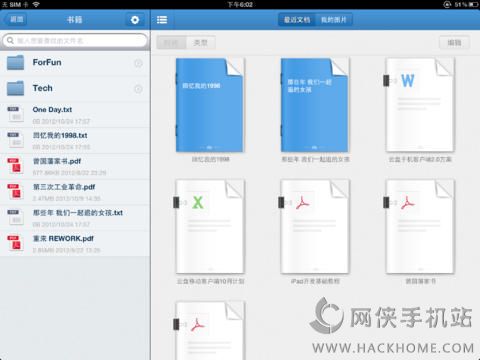Open the Excel spreadsheet thumbnail
The height and width of the screenshot is (360, 480).
pos(210,227)
